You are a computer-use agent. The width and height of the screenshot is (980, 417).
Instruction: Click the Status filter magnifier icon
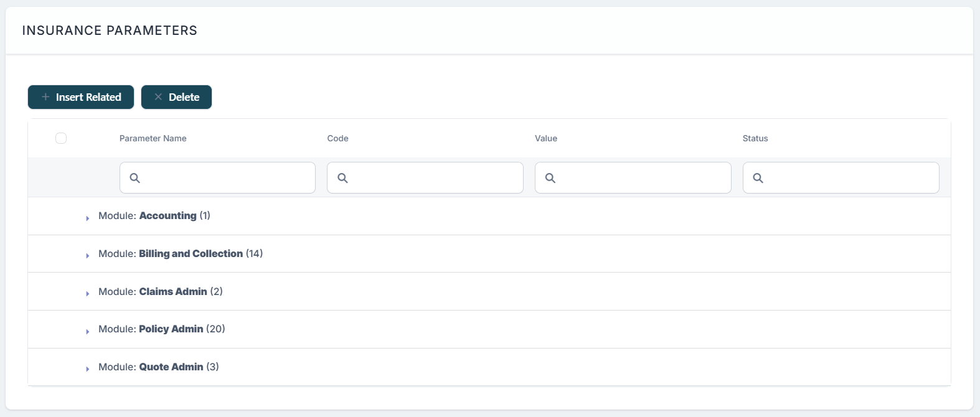[x=758, y=178]
